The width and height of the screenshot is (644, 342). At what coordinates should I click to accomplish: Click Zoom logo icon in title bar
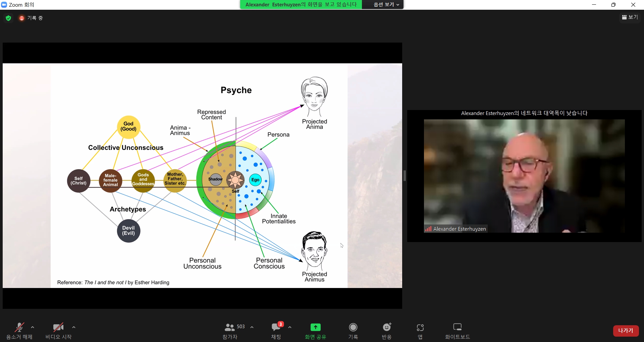click(x=4, y=5)
